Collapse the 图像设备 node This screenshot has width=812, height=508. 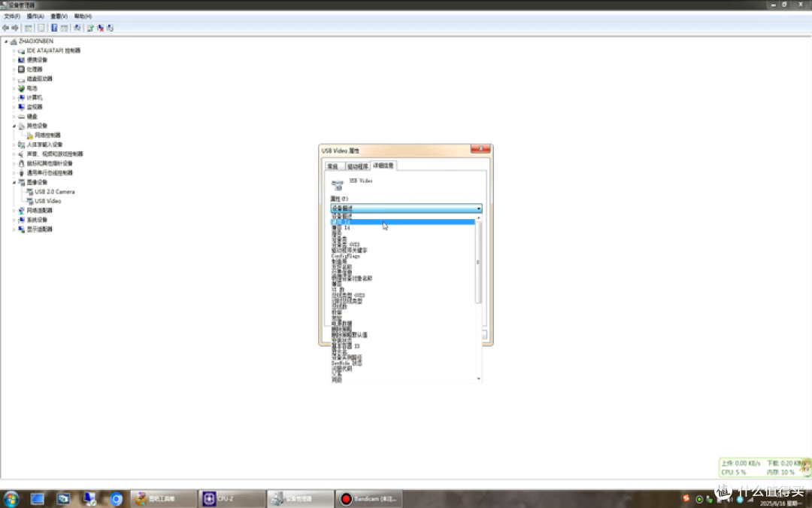point(14,182)
